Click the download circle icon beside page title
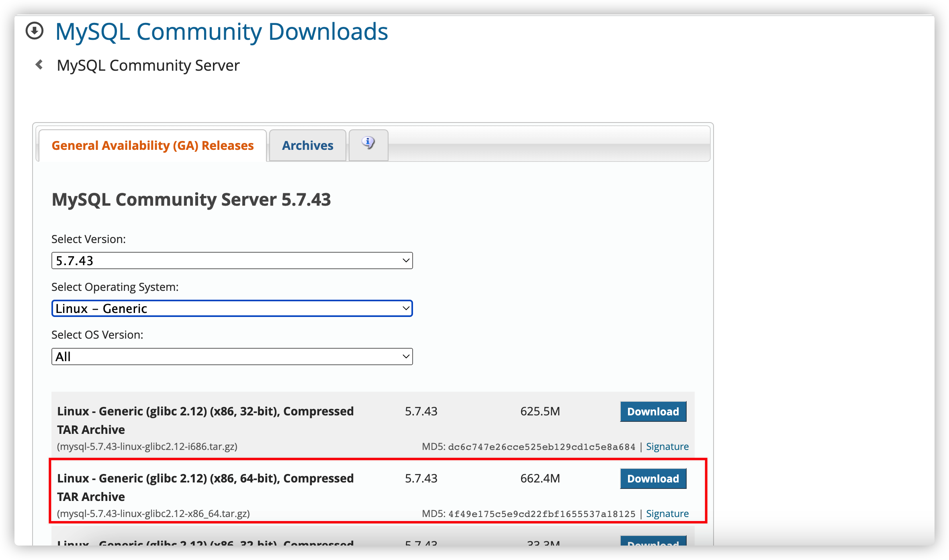The width and height of the screenshot is (949, 560). tap(35, 31)
